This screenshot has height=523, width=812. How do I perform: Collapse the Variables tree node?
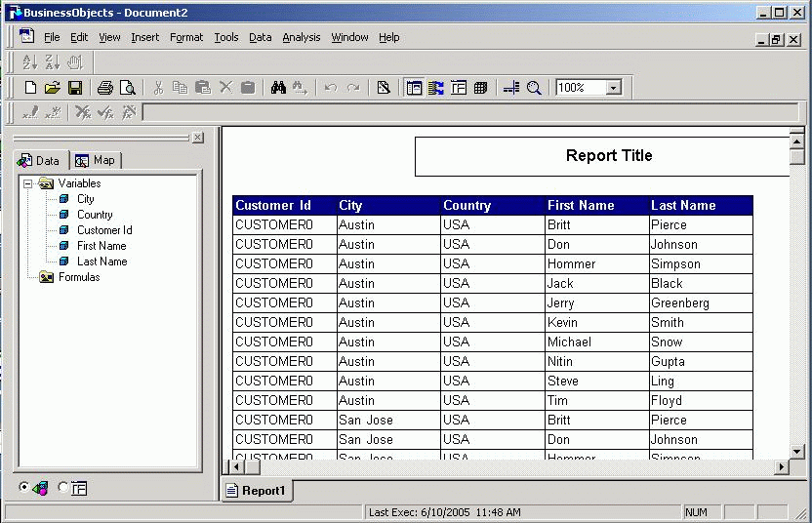pos(28,183)
